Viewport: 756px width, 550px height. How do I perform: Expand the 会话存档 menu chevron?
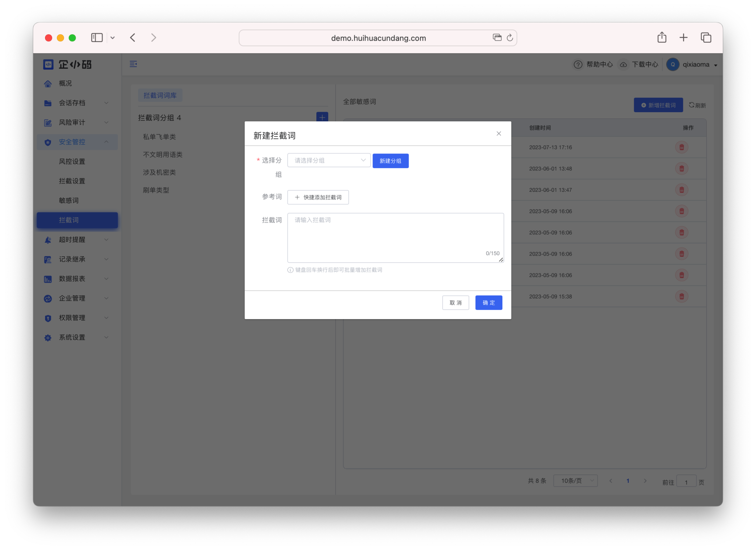[x=106, y=103]
